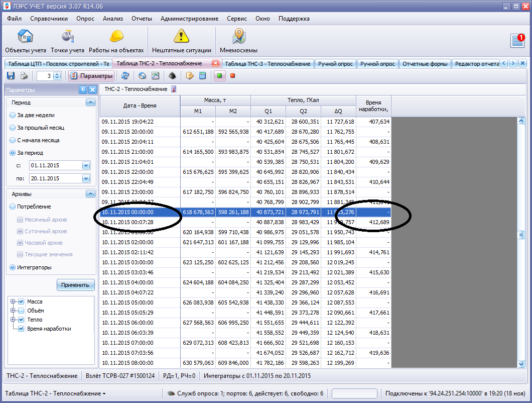
Task: Click thermometer icon next to ТНС-2 title
Action: tap(174, 89)
